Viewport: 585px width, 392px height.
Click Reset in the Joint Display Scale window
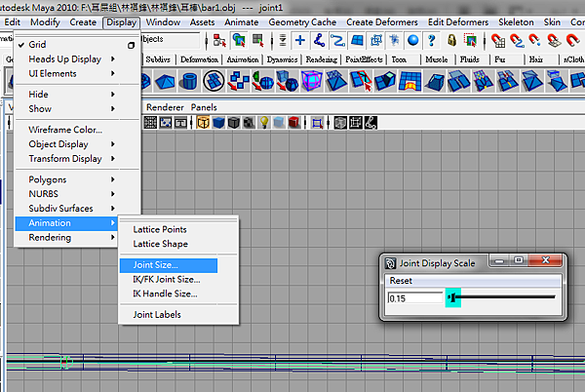tap(401, 280)
